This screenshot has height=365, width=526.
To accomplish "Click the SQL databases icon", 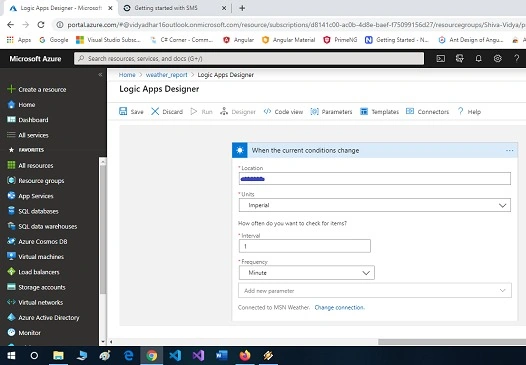I will pyautogui.click(x=11, y=211).
